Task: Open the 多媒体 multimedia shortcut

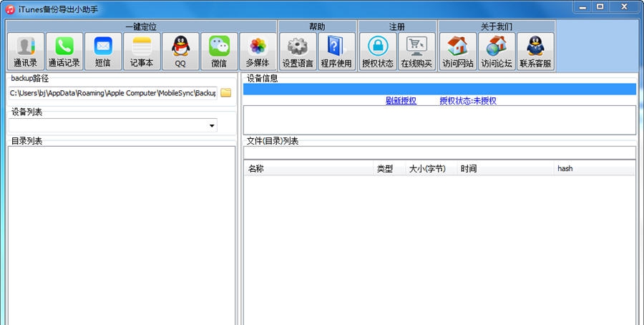Action: [258, 52]
